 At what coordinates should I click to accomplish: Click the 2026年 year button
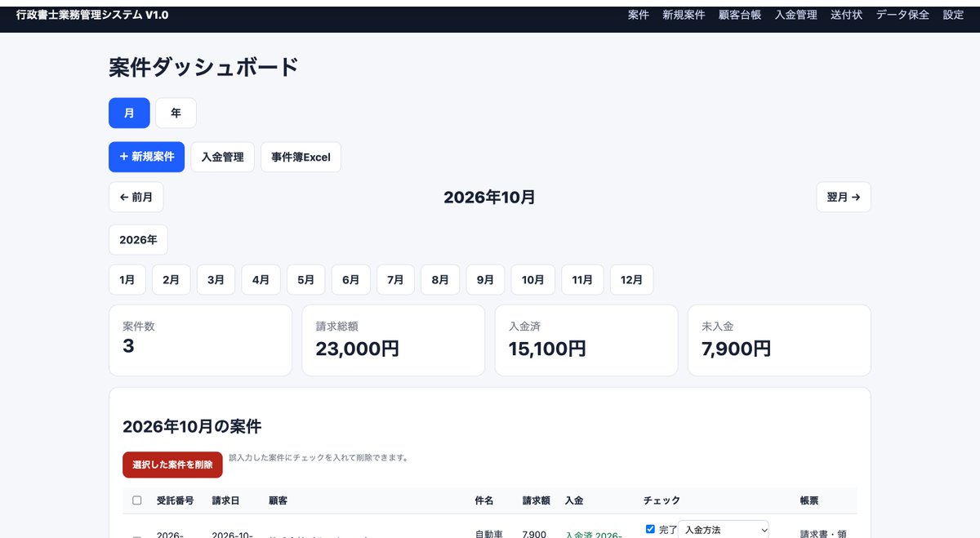(138, 239)
